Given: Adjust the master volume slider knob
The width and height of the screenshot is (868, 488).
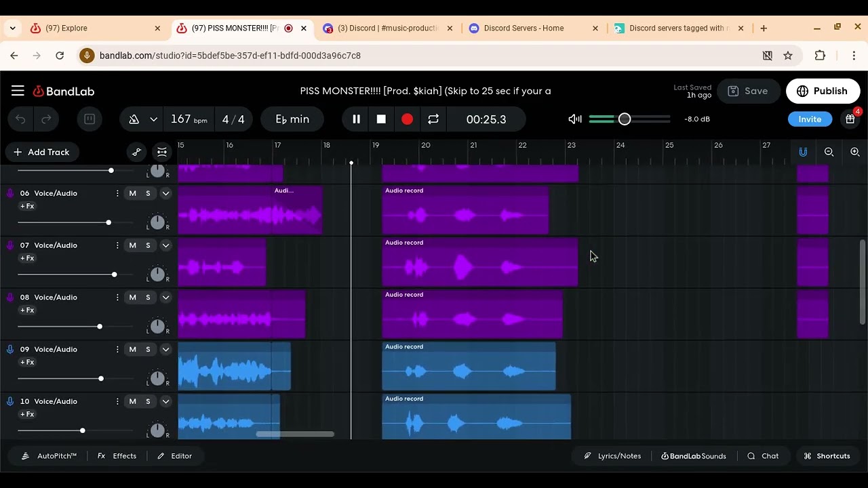Looking at the screenshot, I should (625, 119).
